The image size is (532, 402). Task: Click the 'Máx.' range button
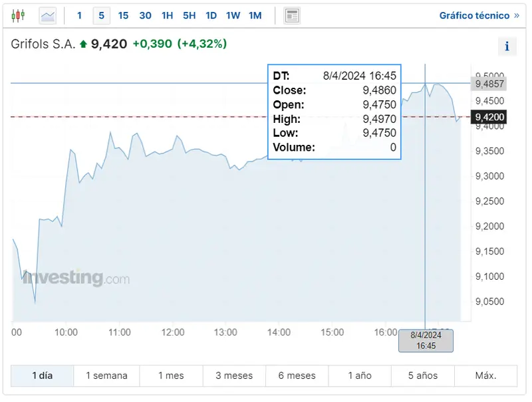pos(485,375)
